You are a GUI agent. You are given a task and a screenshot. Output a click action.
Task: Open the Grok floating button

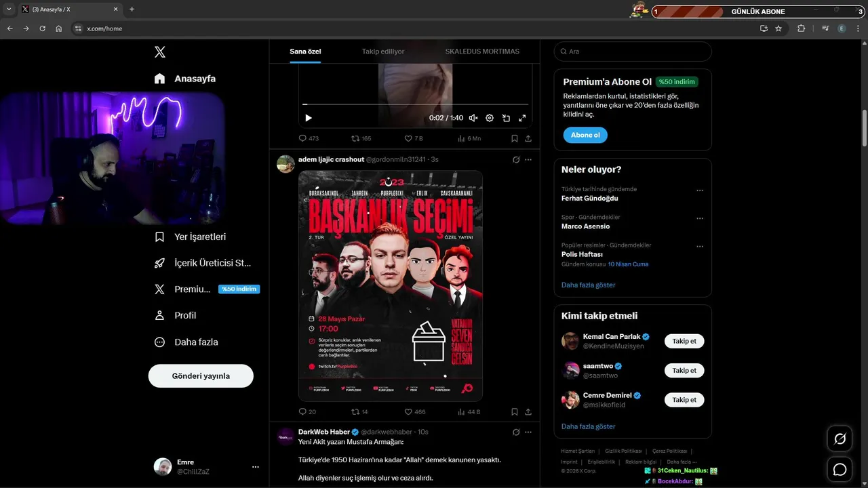(840, 439)
